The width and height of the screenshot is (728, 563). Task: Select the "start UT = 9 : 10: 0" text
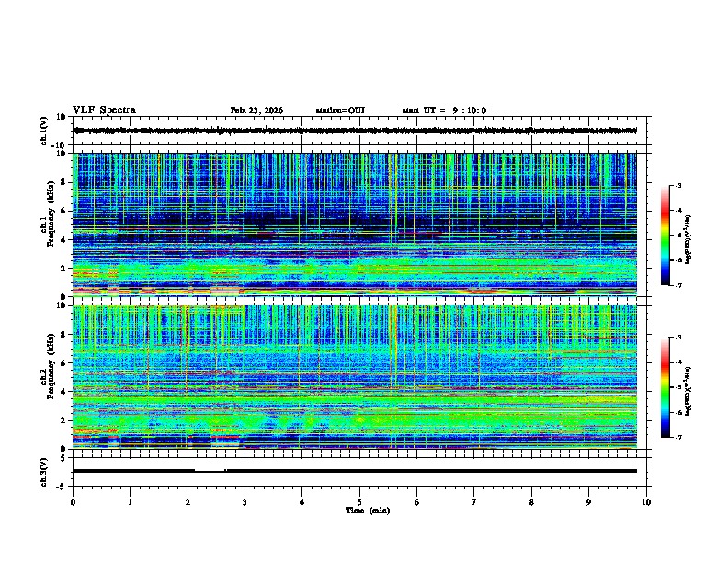click(x=444, y=110)
